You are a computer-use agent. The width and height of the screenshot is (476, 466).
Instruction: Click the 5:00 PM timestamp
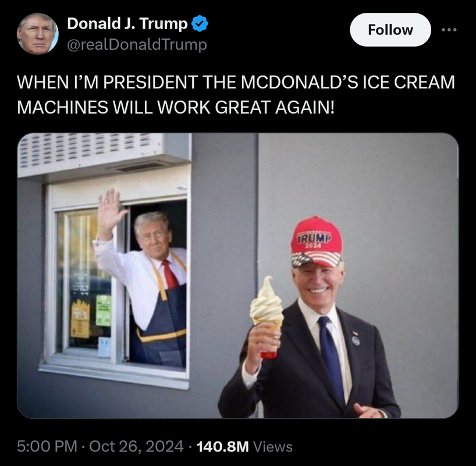click(x=47, y=446)
